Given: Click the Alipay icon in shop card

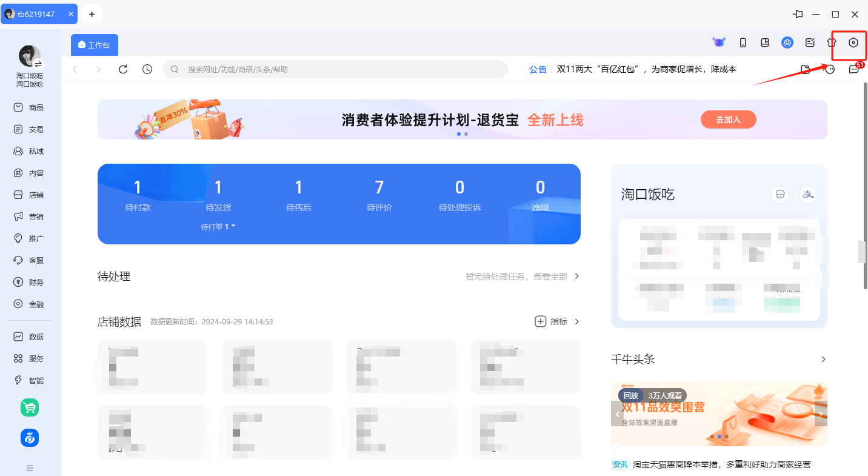Looking at the screenshot, I should (808, 195).
